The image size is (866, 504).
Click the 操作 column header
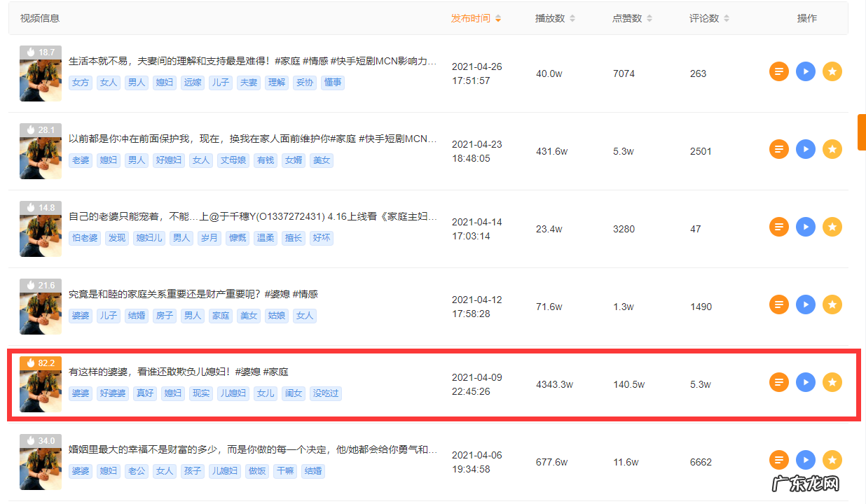click(x=806, y=18)
